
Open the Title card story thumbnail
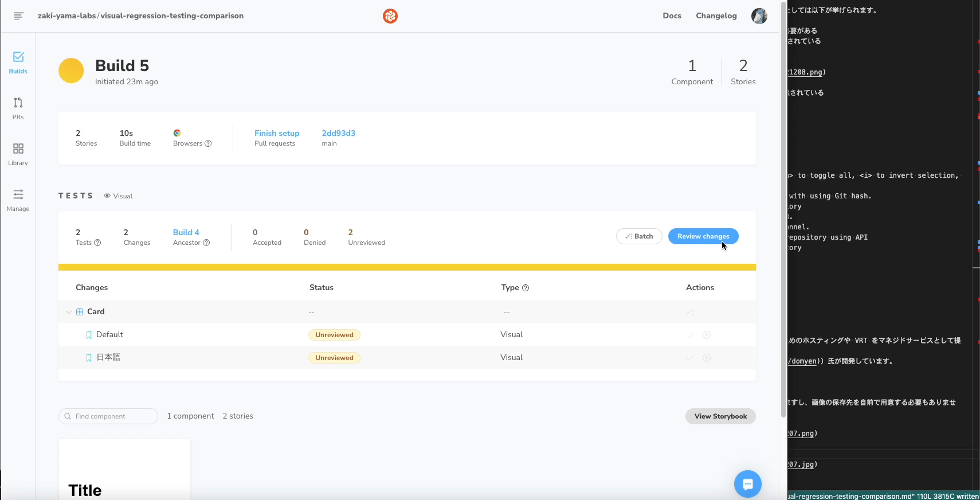[124, 470]
